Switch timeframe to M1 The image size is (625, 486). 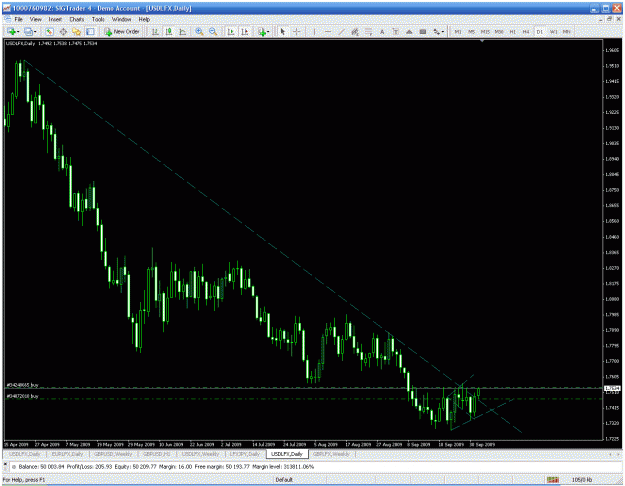pos(458,31)
